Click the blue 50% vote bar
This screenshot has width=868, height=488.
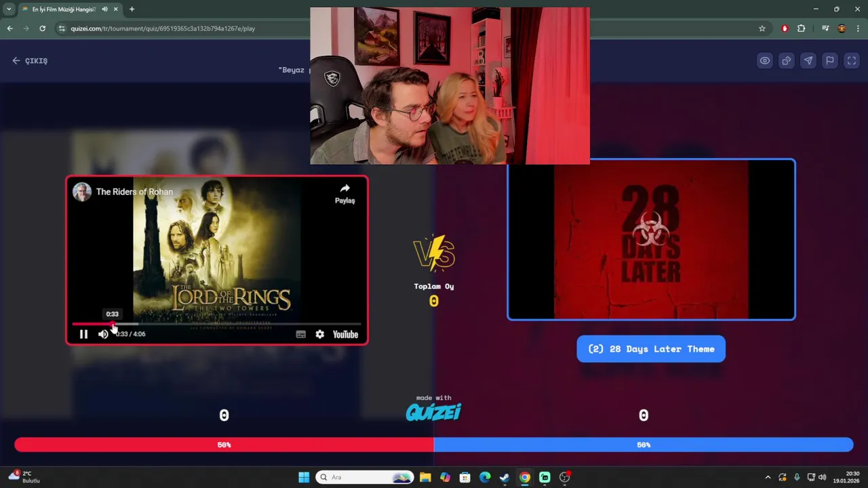pos(644,445)
